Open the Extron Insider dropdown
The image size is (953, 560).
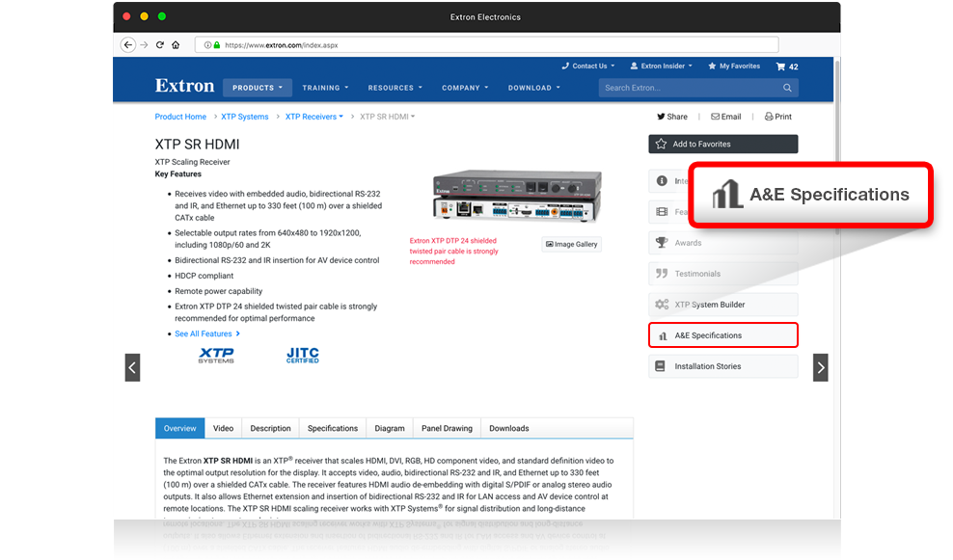662,67
